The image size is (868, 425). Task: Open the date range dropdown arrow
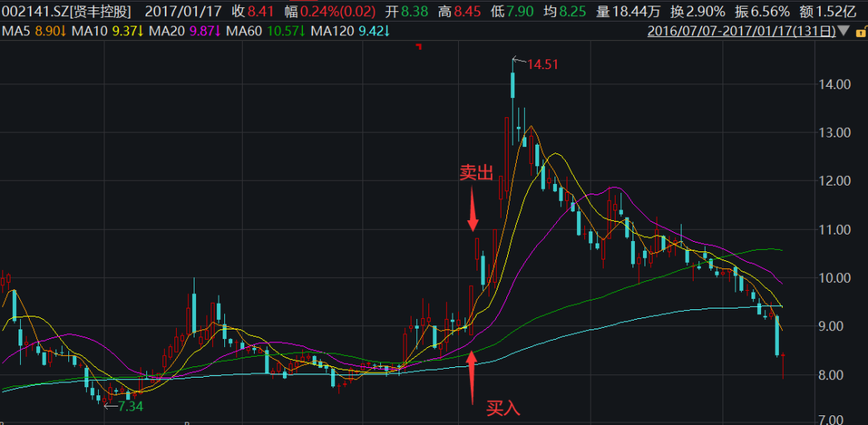(843, 31)
